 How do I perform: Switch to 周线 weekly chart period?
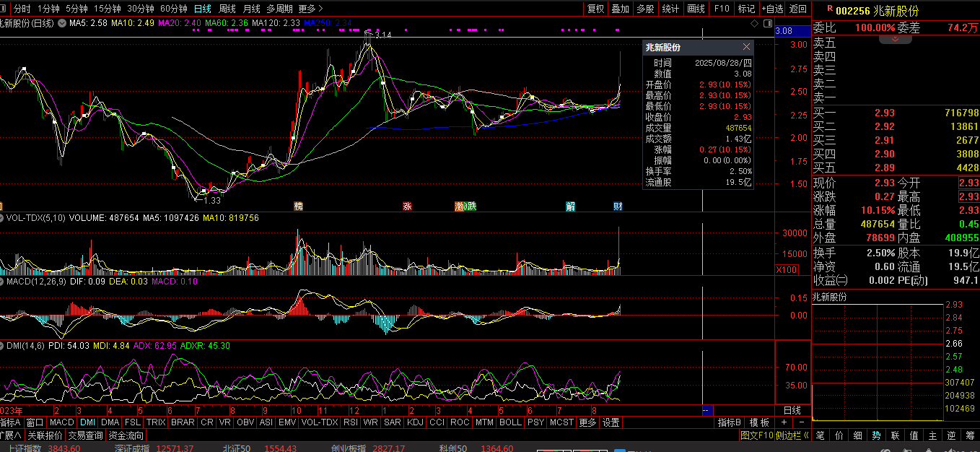(227, 9)
